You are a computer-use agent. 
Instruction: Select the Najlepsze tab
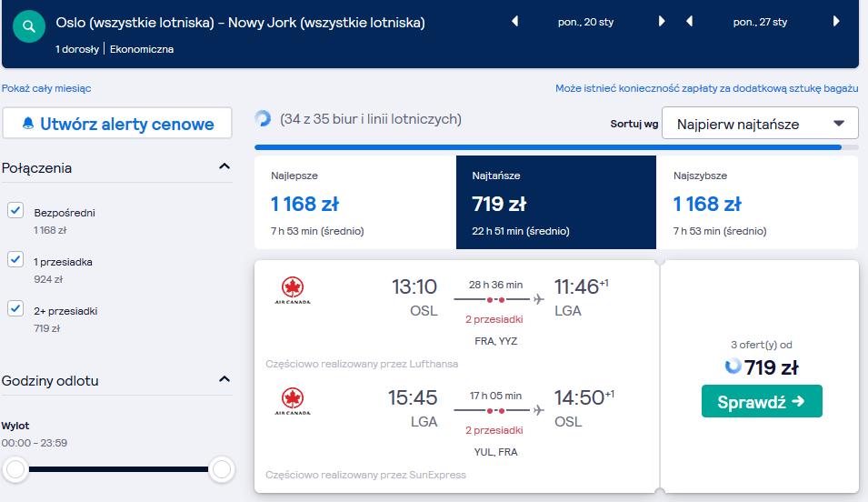(x=354, y=202)
